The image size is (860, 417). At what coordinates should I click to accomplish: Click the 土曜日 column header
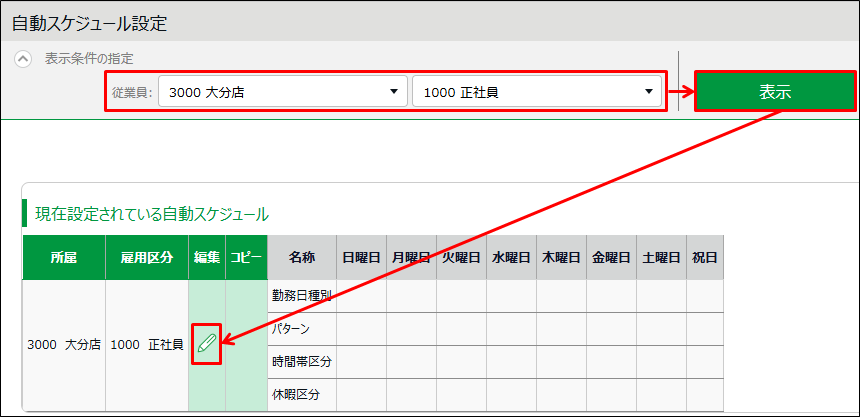pos(661,257)
